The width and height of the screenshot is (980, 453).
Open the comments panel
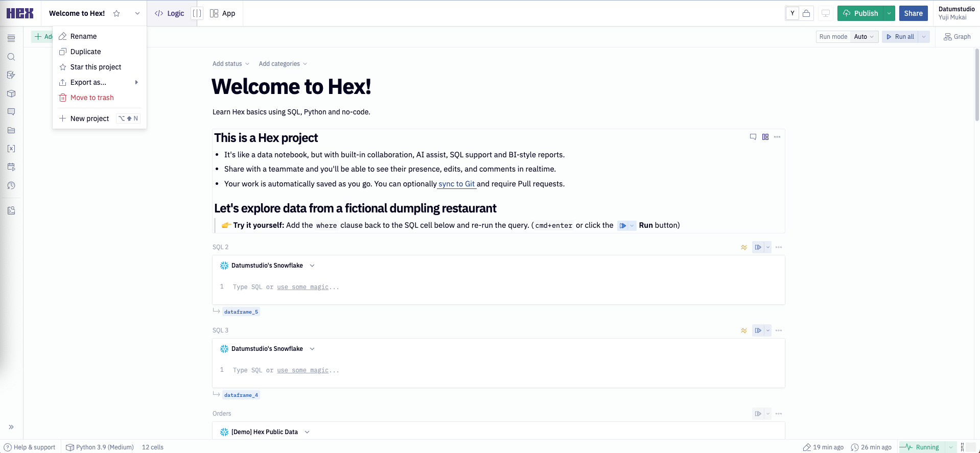coord(11,112)
